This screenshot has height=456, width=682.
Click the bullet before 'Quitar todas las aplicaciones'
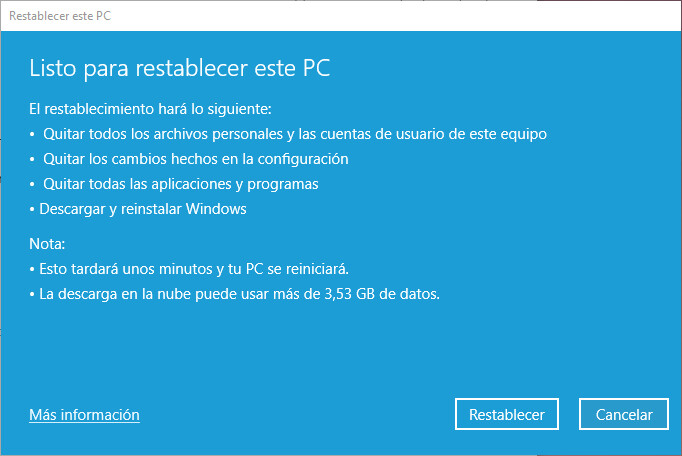33,185
